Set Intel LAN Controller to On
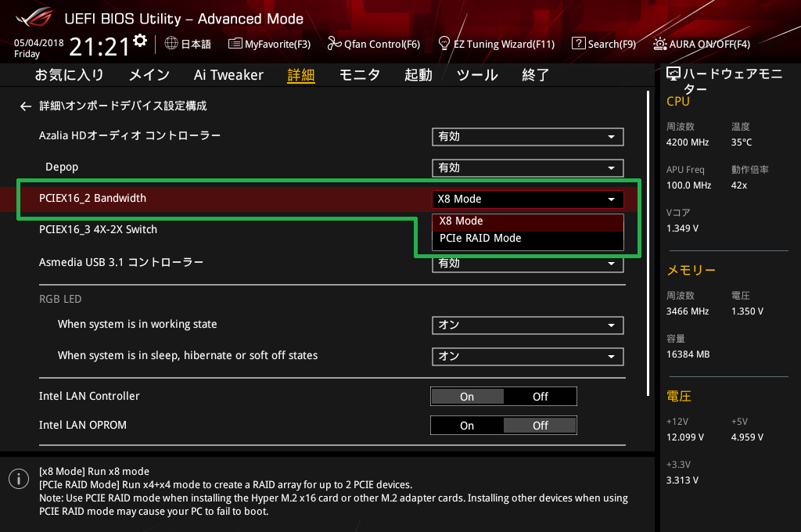The image size is (801, 532). point(467,397)
